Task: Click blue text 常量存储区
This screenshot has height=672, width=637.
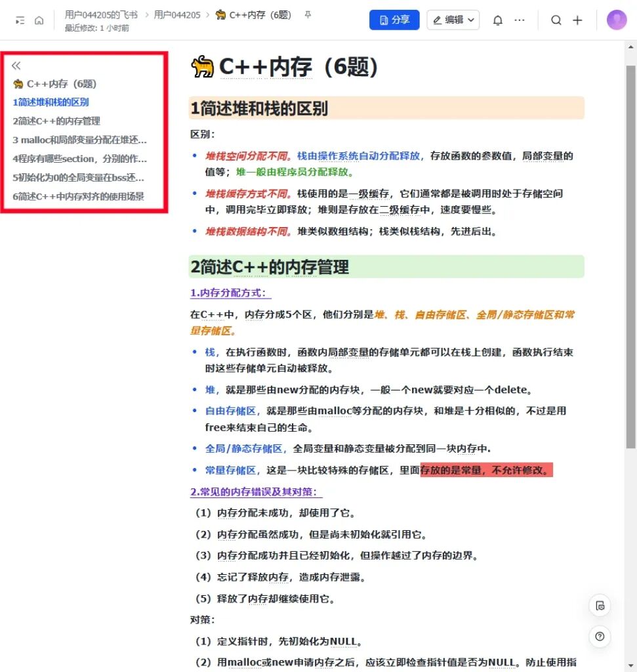Action: coord(230,470)
